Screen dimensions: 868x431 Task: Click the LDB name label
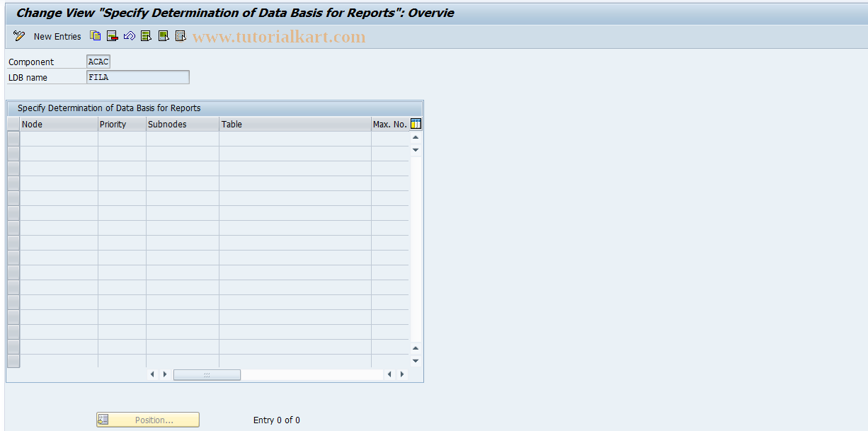28,78
